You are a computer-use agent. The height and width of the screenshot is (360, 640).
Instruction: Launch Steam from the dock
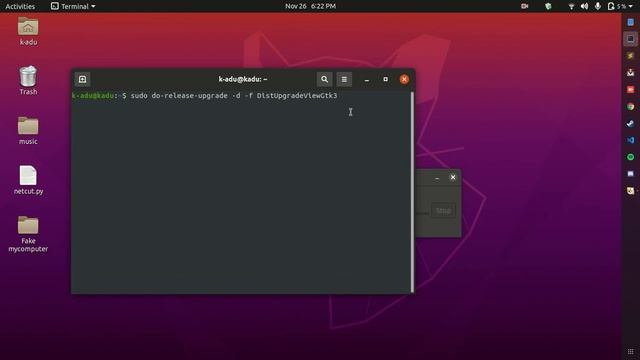631,123
